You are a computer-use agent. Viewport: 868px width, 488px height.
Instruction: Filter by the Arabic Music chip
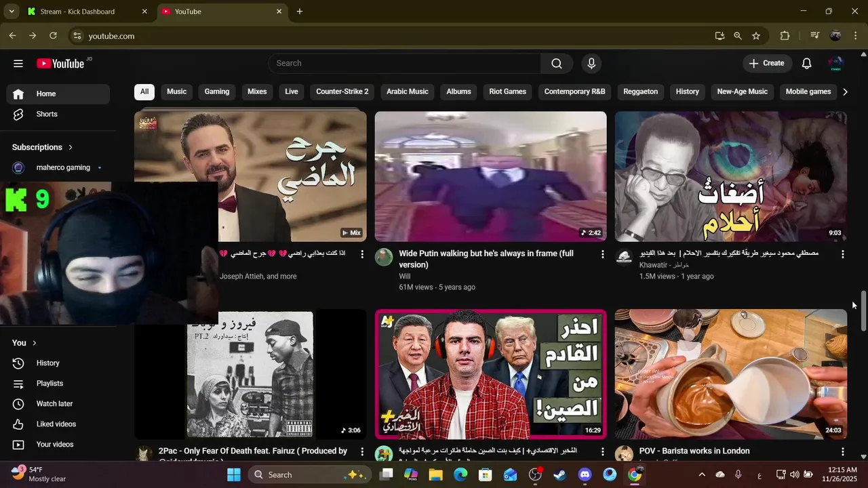pos(408,91)
